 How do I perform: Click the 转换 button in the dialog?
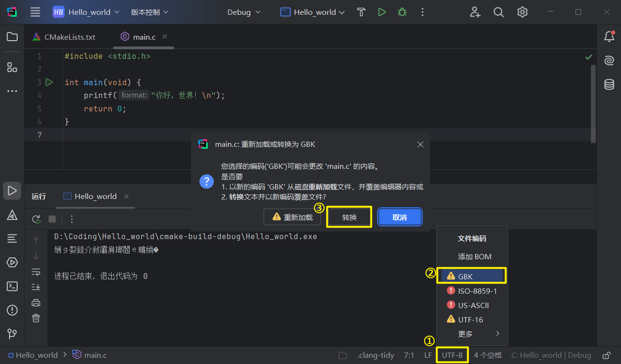(349, 217)
